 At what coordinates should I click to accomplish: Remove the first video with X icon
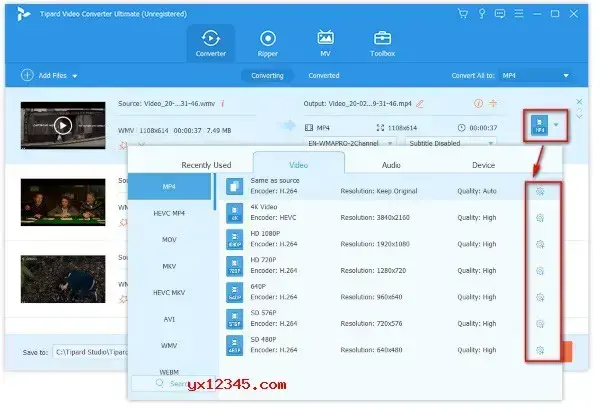pos(579,101)
